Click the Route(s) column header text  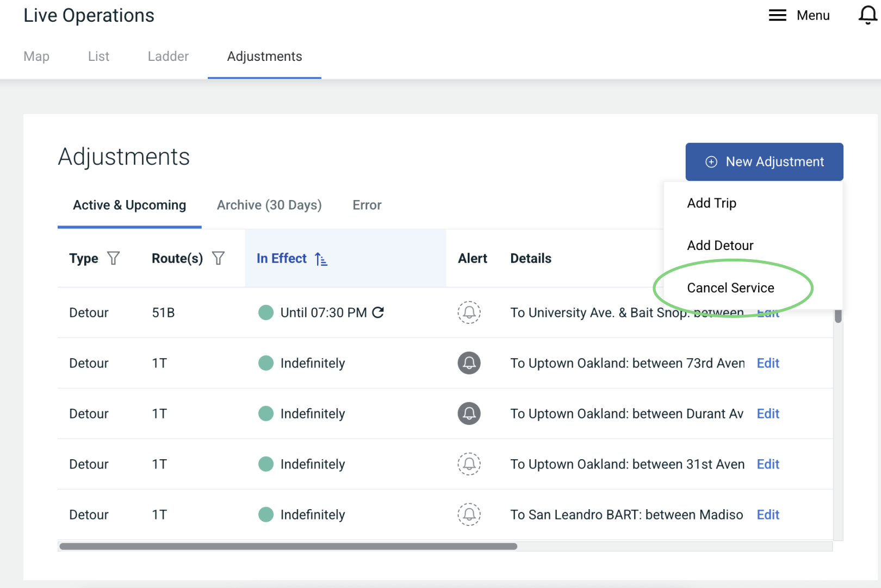tap(177, 259)
